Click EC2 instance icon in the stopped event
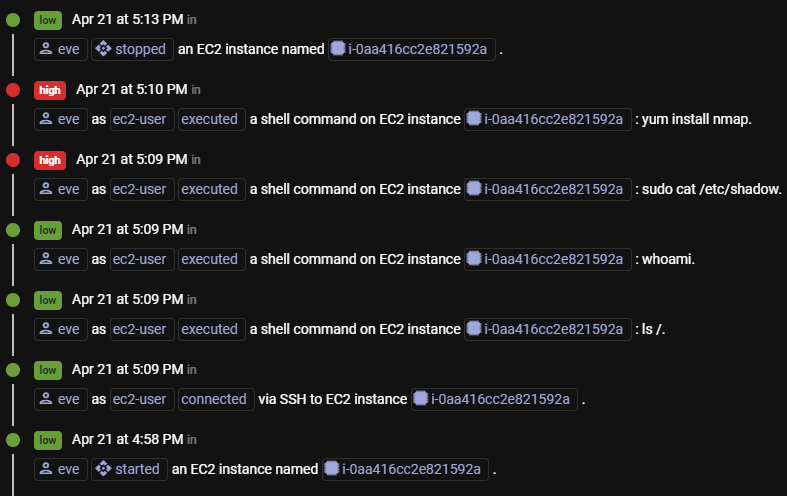The width and height of the screenshot is (787, 496). pos(338,49)
